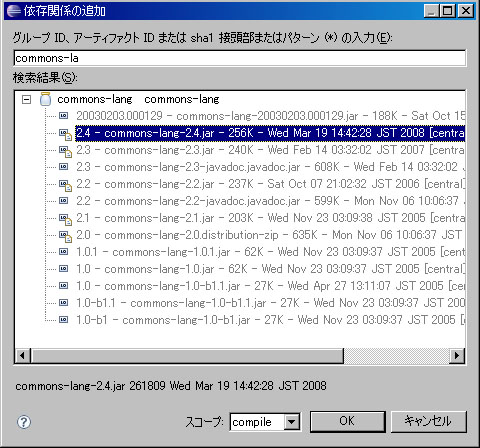This screenshot has height=448, width=480.
Task: Click the artifact icon of commons-lang-2.1.jar
Action: coord(65,219)
